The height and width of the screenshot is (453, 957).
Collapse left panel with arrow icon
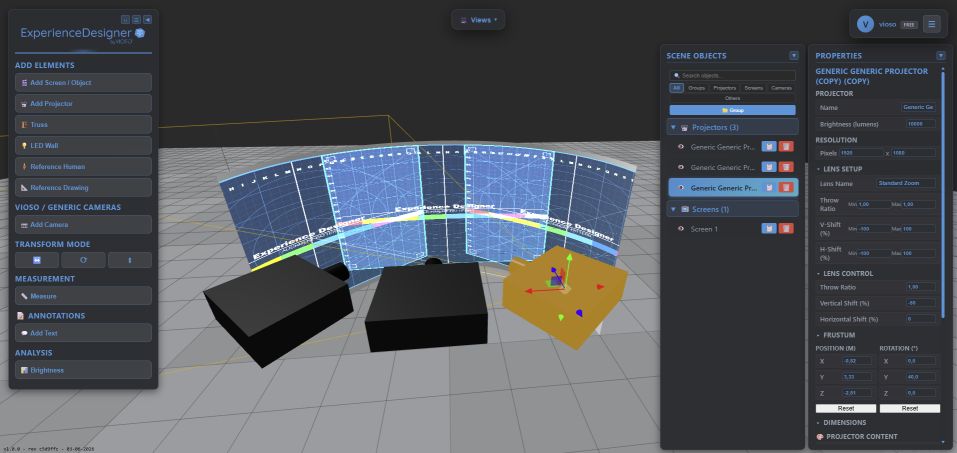[148, 20]
